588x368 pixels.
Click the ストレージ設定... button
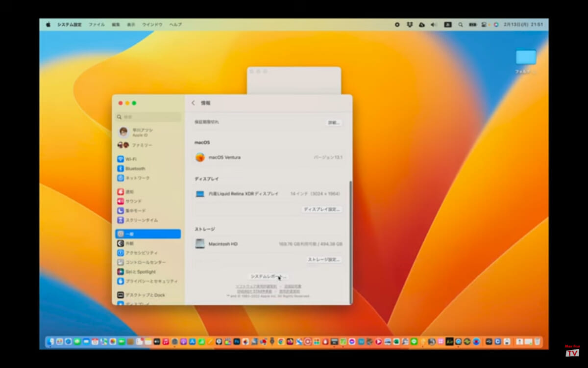point(324,260)
